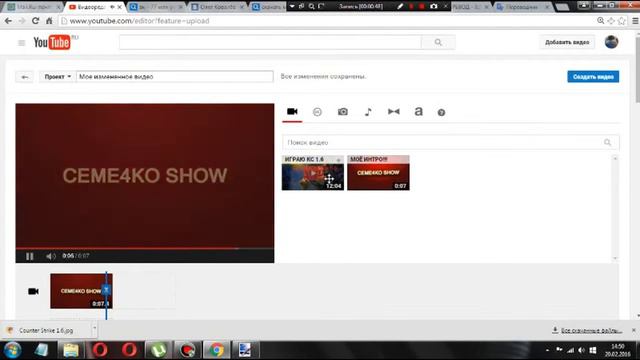The width and height of the screenshot is (640, 360).
Task: Select the МОЁ ИНТРО video thumbnail
Action: tap(378, 173)
